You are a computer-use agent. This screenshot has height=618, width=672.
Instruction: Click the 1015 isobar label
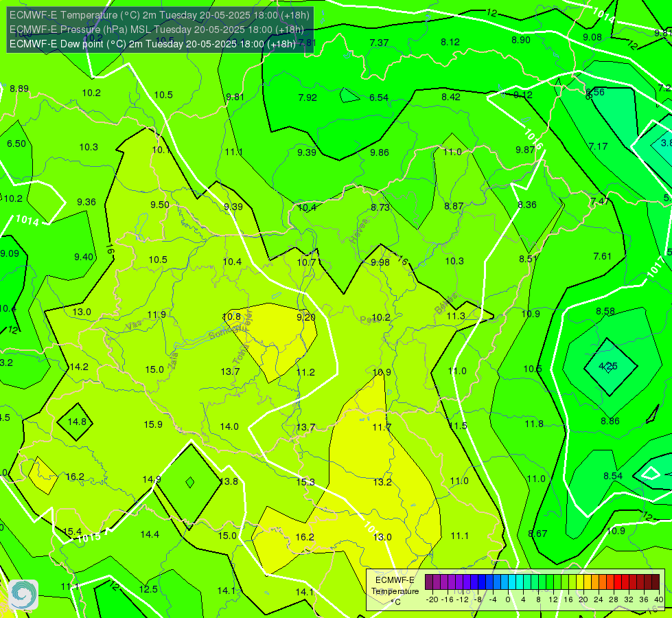point(89,538)
